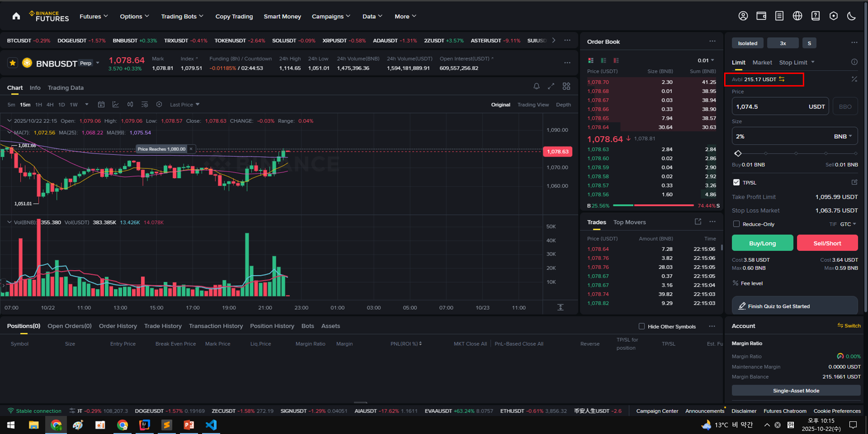Click Finish Quiz to Get Started
The height and width of the screenshot is (434, 868).
(x=794, y=306)
